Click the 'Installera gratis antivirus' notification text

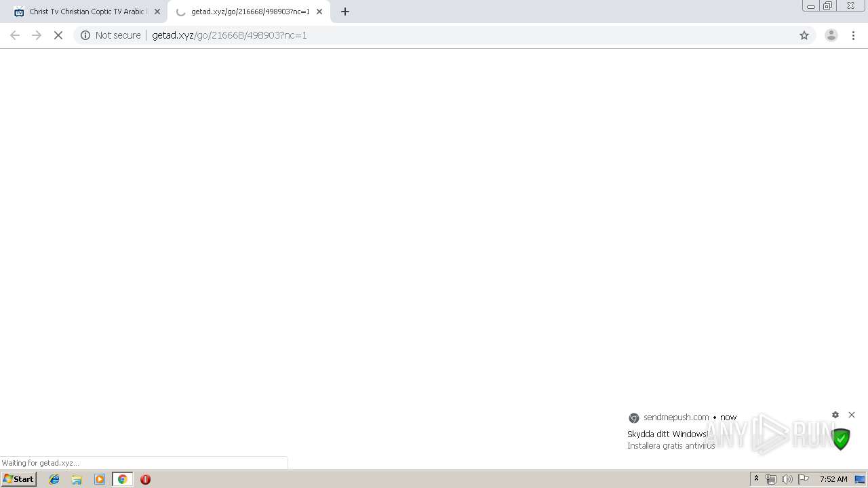click(x=671, y=446)
